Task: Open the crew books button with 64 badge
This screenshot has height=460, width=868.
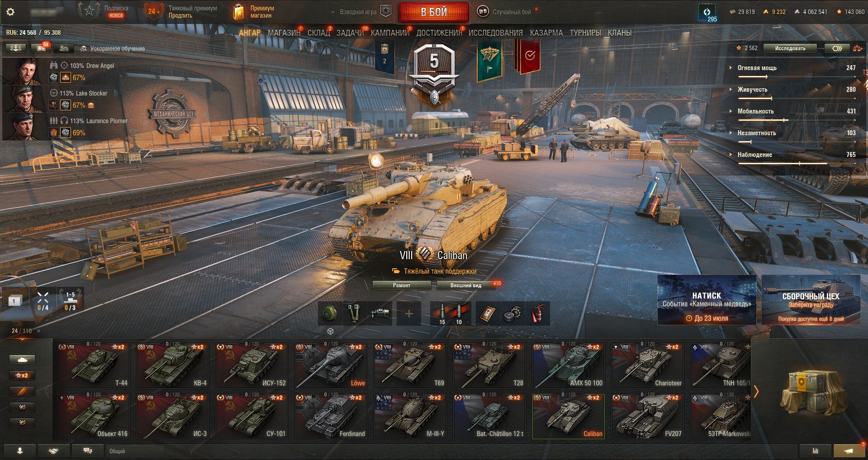Action: click(x=41, y=48)
